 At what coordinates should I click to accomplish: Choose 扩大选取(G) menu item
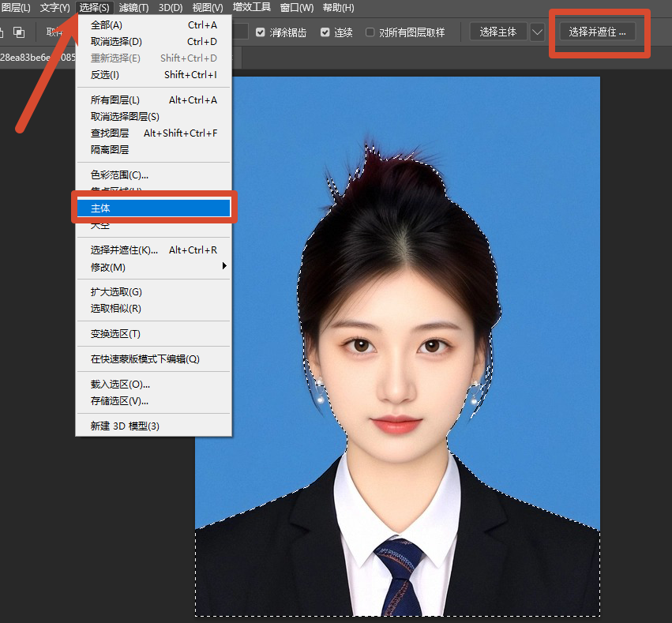[x=154, y=292]
